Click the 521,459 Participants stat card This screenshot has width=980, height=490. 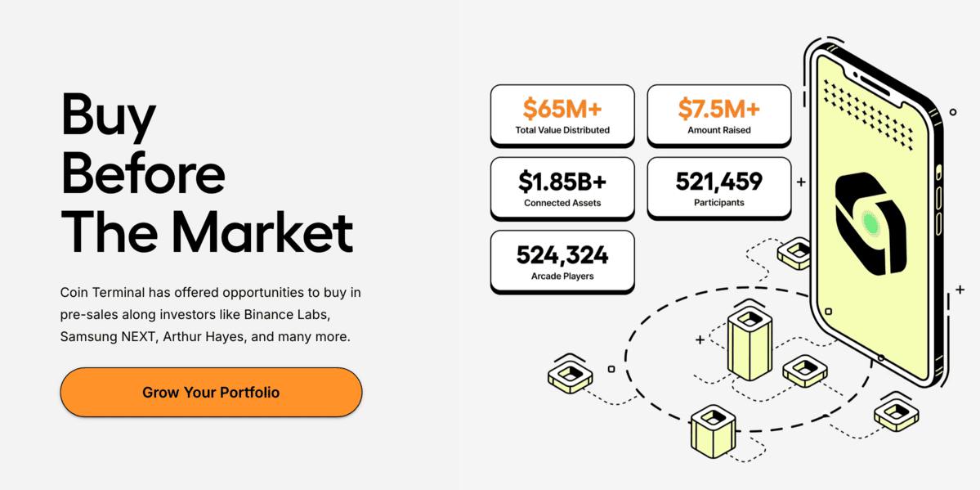pyautogui.click(x=718, y=189)
